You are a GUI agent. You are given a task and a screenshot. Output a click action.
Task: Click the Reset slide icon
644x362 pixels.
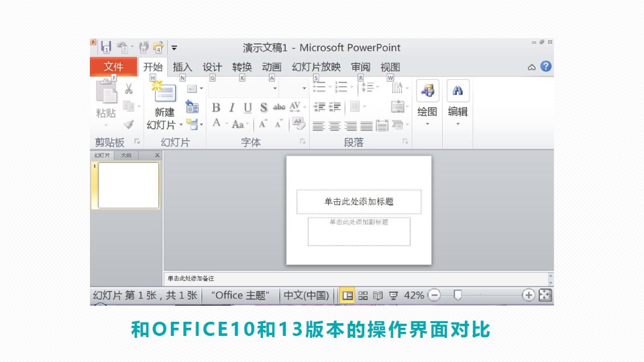coord(192,107)
